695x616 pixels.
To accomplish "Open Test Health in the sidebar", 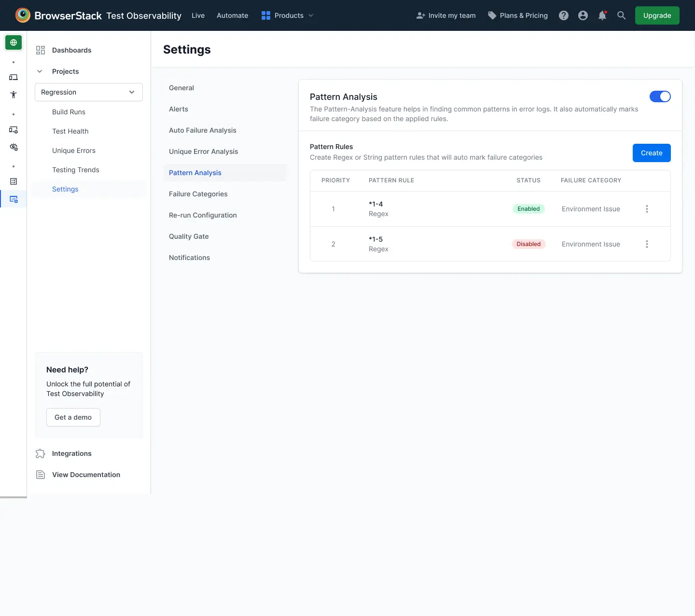I will [70, 131].
